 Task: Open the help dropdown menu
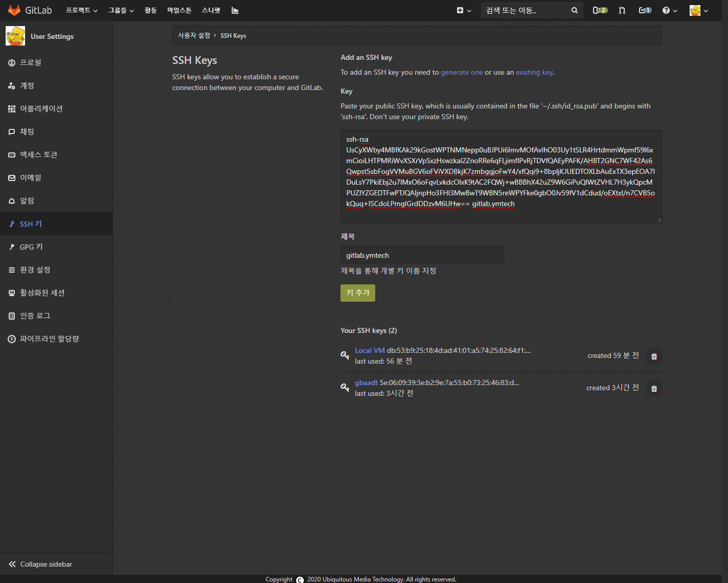[669, 10]
